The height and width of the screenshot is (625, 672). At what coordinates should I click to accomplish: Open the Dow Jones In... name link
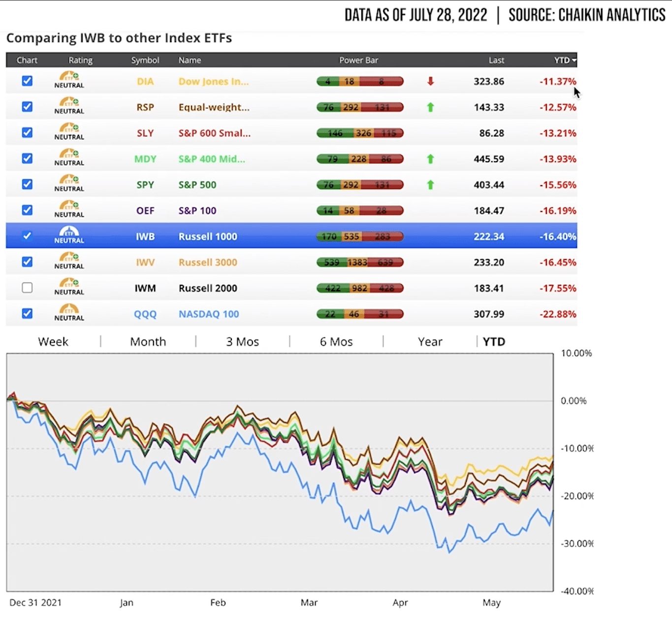pyautogui.click(x=214, y=81)
